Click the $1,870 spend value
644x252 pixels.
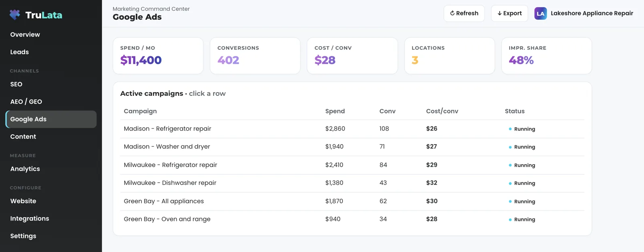334,201
